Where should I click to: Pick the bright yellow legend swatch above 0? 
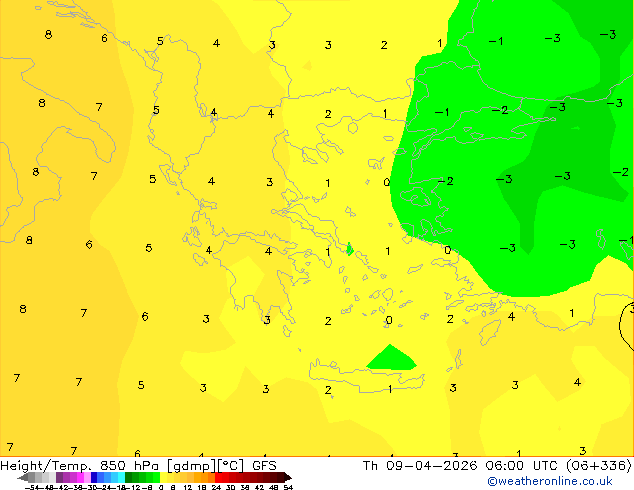pyautogui.click(x=163, y=477)
